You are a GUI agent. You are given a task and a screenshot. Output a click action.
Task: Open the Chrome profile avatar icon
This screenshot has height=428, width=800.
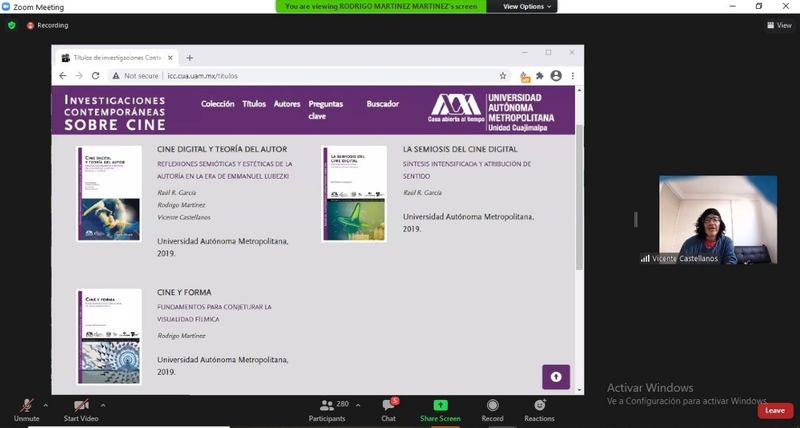pos(556,75)
